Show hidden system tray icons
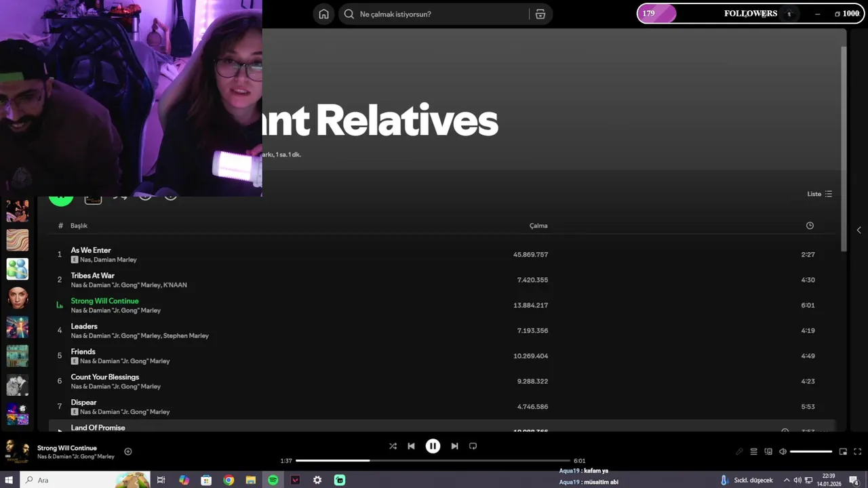The height and width of the screenshot is (488, 868). click(x=787, y=480)
